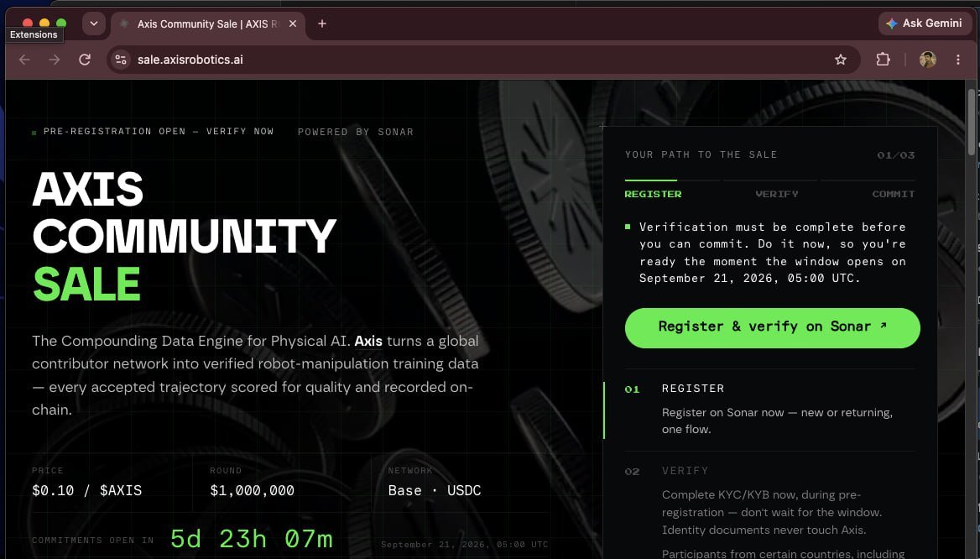Select the VERIFY step tab
Screen dimensions: 980x559
[x=776, y=194]
